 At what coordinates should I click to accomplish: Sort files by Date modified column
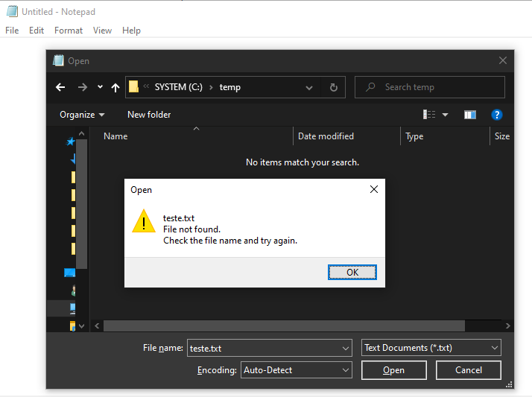tap(326, 136)
